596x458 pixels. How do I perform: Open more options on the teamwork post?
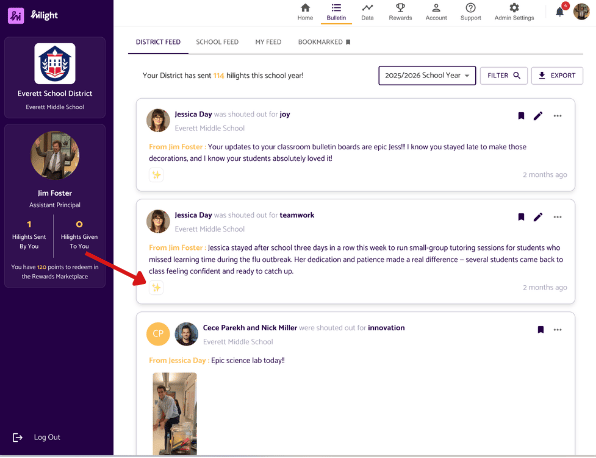[557, 217]
